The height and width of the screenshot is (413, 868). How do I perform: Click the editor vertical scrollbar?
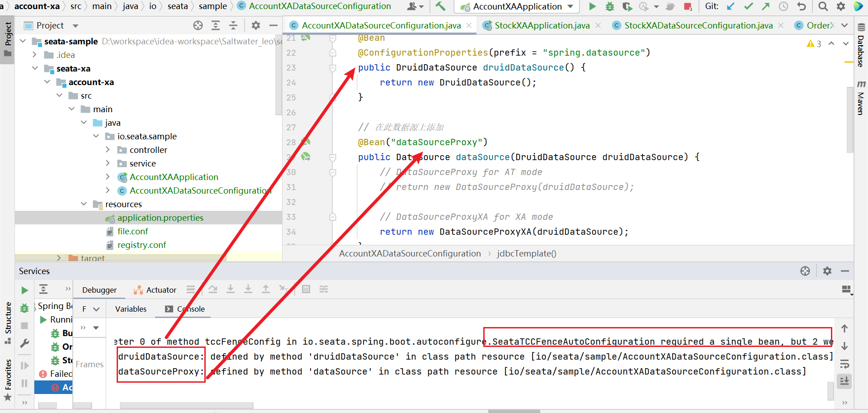coord(850,119)
